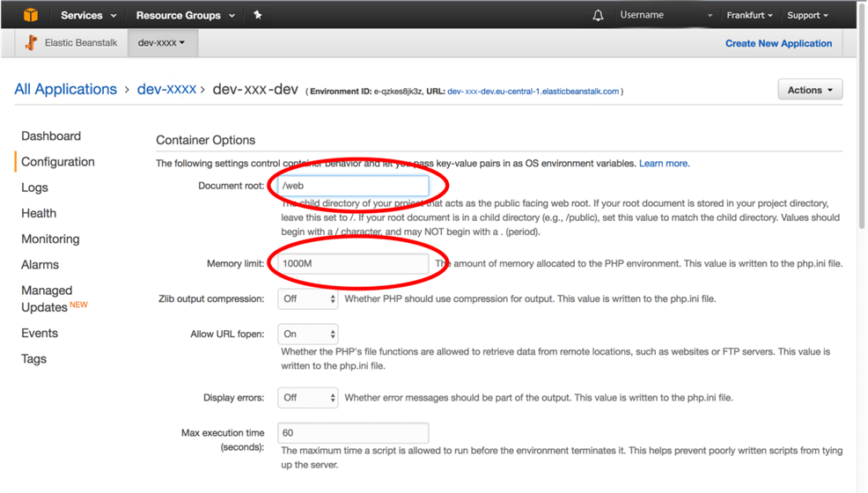The width and height of the screenshot is (868, 493).
Task: Open Dashboard in the sidebar
Action: pyautogui.click(x=51, y=136)
